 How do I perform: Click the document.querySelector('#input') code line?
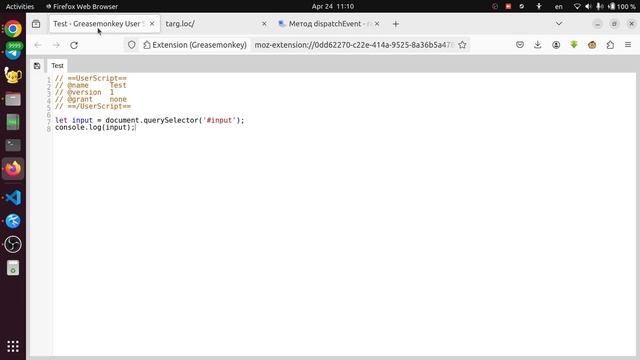click(x=150, y=120)
